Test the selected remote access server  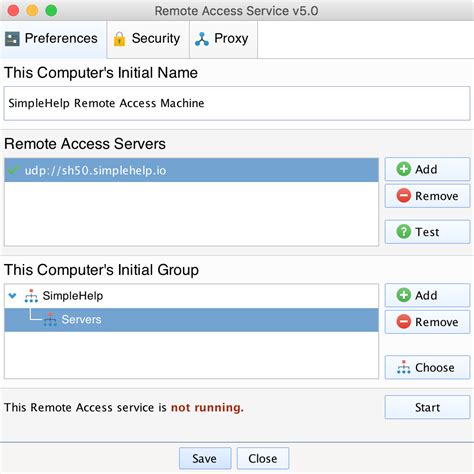(x=427, y=232)
